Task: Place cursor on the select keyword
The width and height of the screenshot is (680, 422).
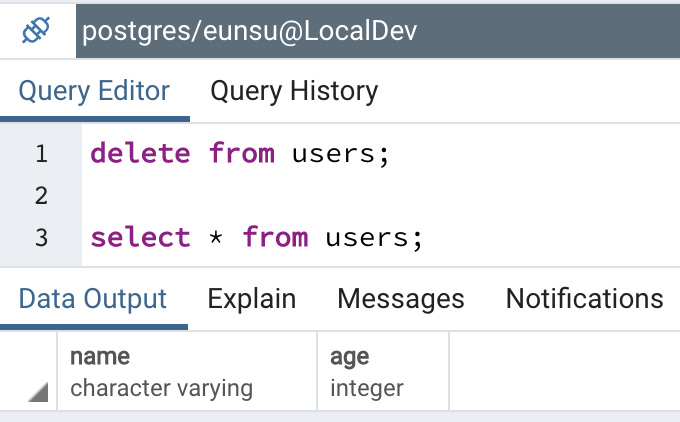Action: [x=141, y=238]
